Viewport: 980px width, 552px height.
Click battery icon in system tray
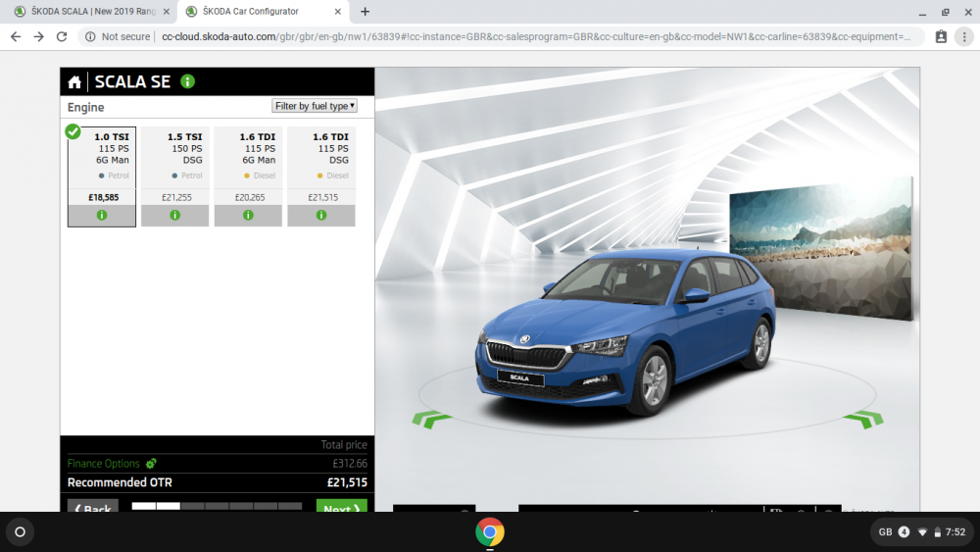(938, 532)
